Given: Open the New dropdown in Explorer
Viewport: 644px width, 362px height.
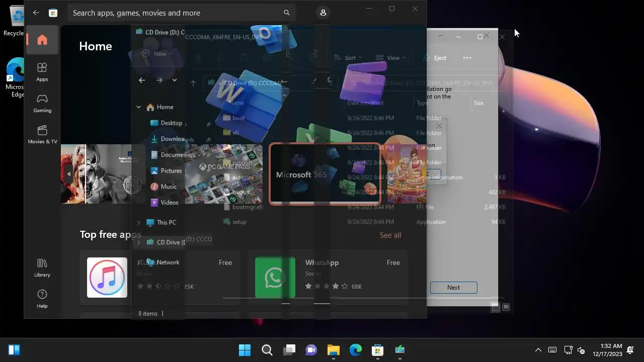Looking at the screenshot, I should (x=157, y=54).
